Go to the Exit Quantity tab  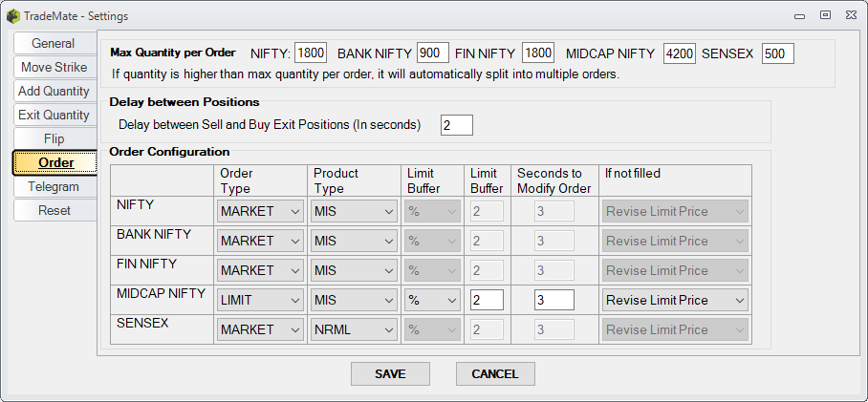point(54,115)
